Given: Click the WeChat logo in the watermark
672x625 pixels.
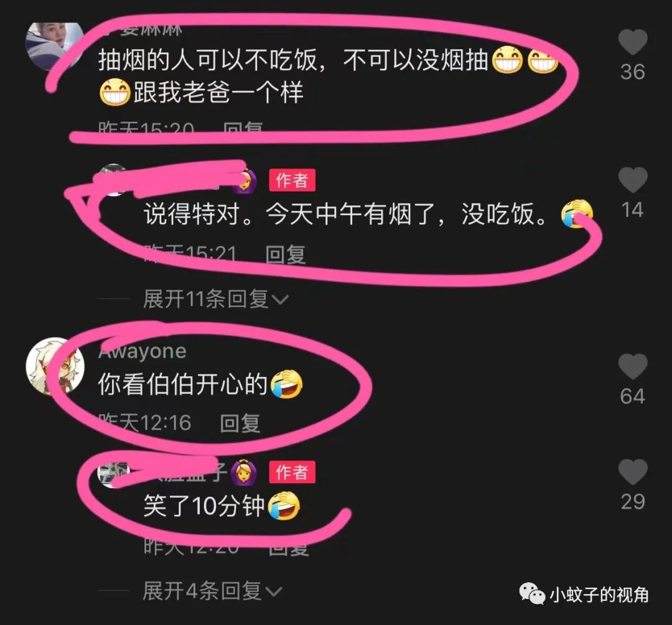Looking at the screenshot, I should click(532, 594).
